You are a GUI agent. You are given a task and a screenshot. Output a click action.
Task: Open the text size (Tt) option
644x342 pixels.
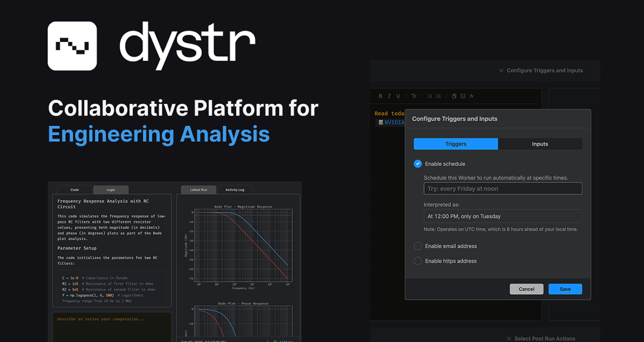(x=414, y=96)
